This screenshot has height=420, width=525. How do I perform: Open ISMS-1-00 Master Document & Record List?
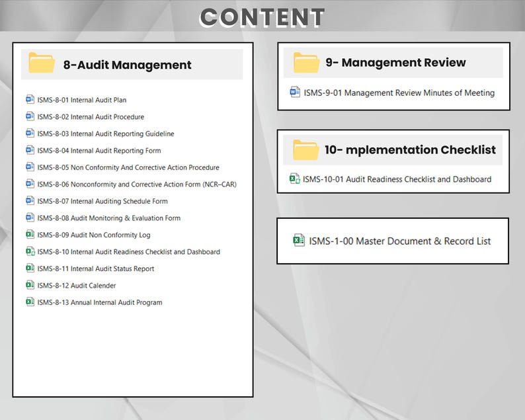point(400,241)
